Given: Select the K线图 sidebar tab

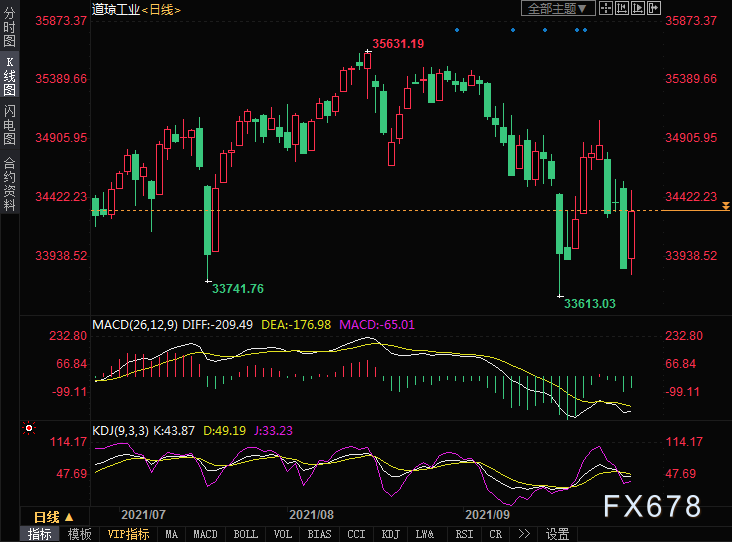Looking at the screenshot, I should 9,76.
